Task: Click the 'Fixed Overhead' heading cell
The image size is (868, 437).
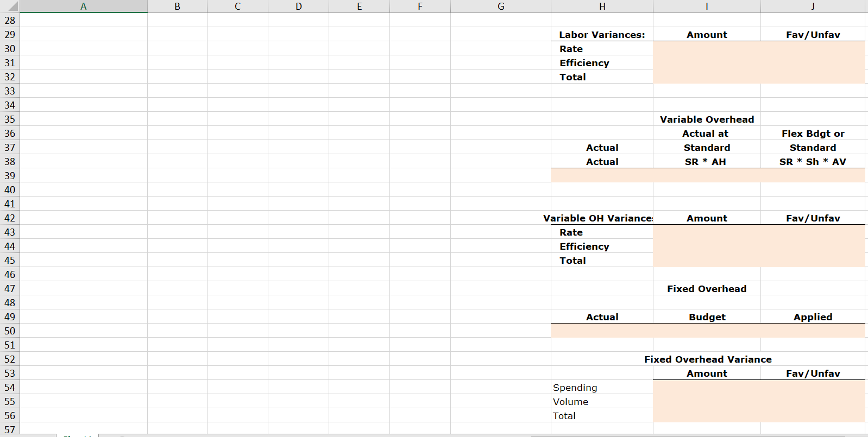Action: (x=707, y=289)
